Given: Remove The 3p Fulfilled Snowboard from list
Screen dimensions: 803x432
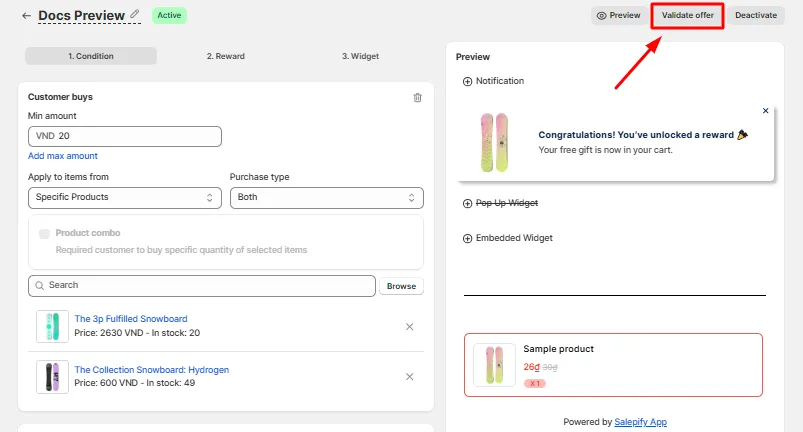Looking at the screenshot, I should (409, 327).
